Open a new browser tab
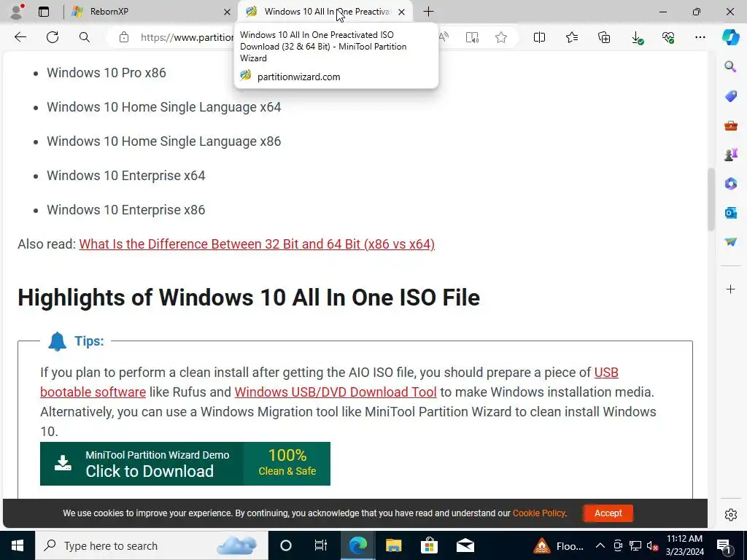The height and width of the screenshot is (560, 747). click(428, 12)
